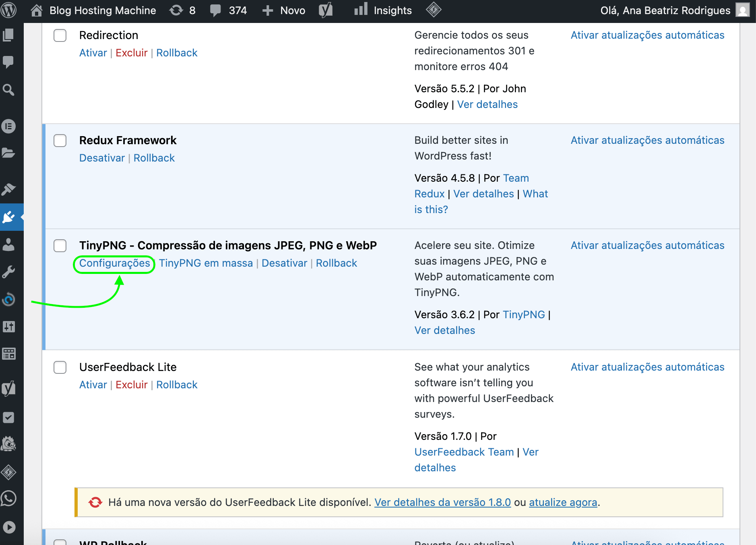756x545 pixels.
Task: Open comments via the speech bubble in the top bar
Action: [x=216, y=10]
